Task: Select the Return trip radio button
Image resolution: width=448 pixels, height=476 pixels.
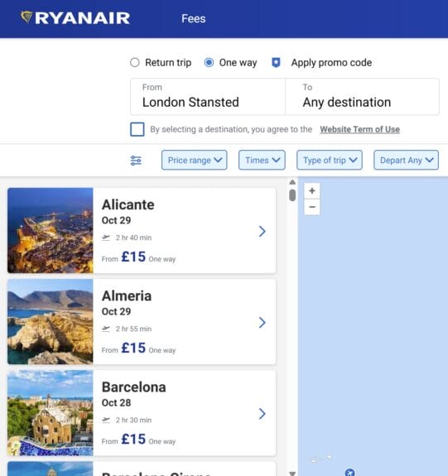Action: click(x=134, y=63)
